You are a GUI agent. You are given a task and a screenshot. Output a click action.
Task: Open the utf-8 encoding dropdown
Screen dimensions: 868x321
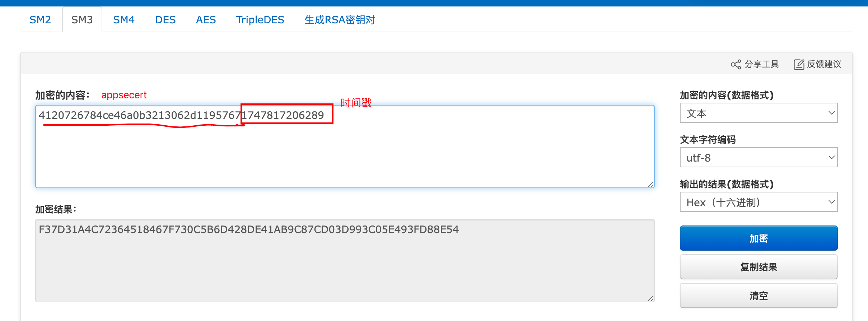pyautogui.click(x=759, y=158)
